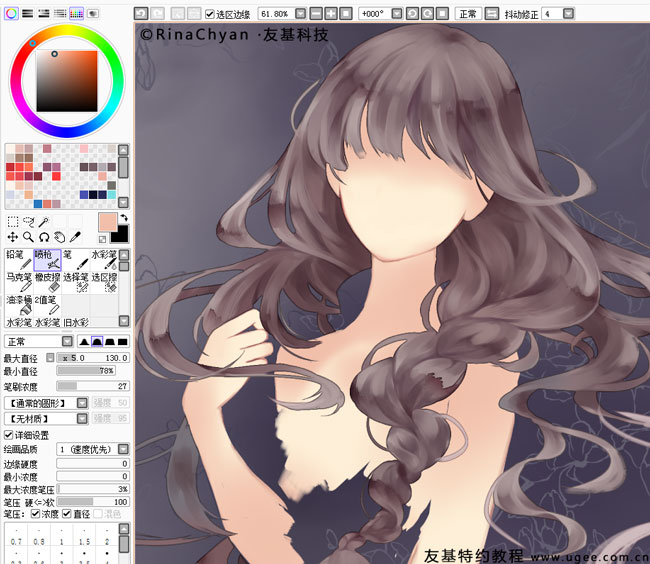Adjust the 最小直径 slider

[x=86, y=371]
